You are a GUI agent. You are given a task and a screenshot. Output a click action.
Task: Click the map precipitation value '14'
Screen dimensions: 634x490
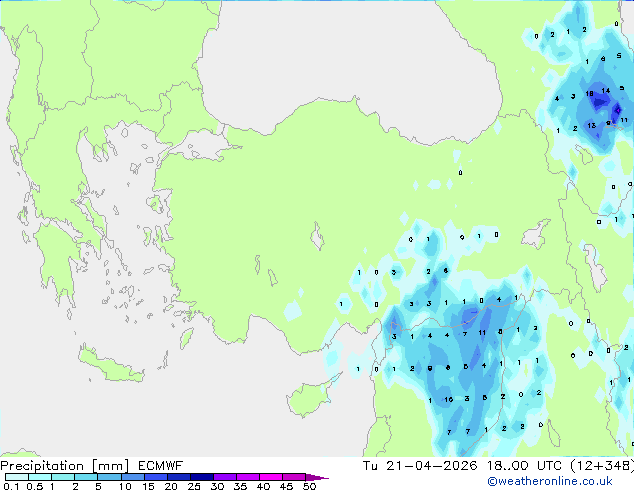click(605, 91)
